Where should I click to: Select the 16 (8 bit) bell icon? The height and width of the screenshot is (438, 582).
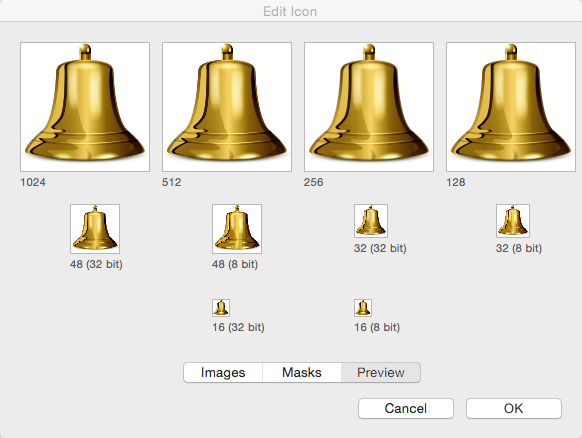click(x=363, y=308)
